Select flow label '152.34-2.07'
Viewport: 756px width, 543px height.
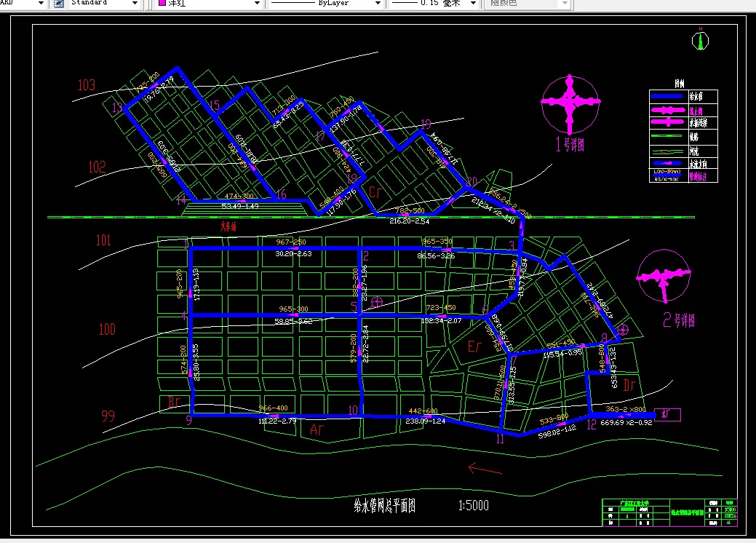click(x=441, y=320)
